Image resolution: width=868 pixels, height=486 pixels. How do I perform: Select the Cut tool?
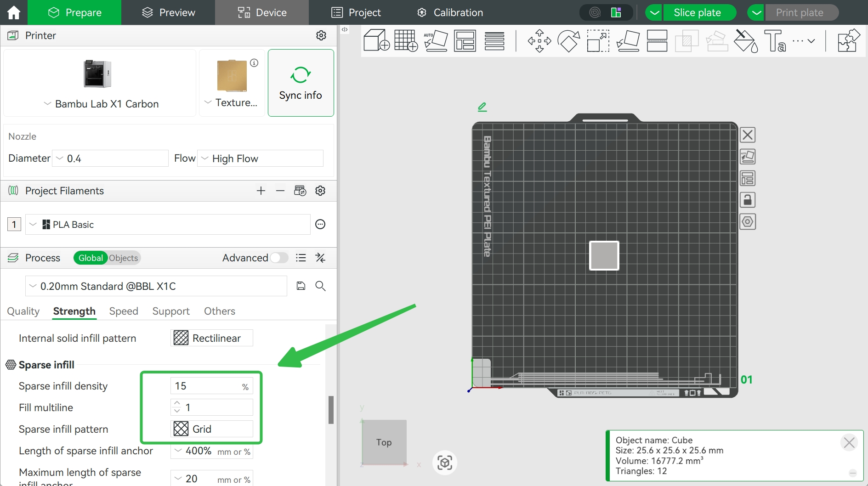657,41
